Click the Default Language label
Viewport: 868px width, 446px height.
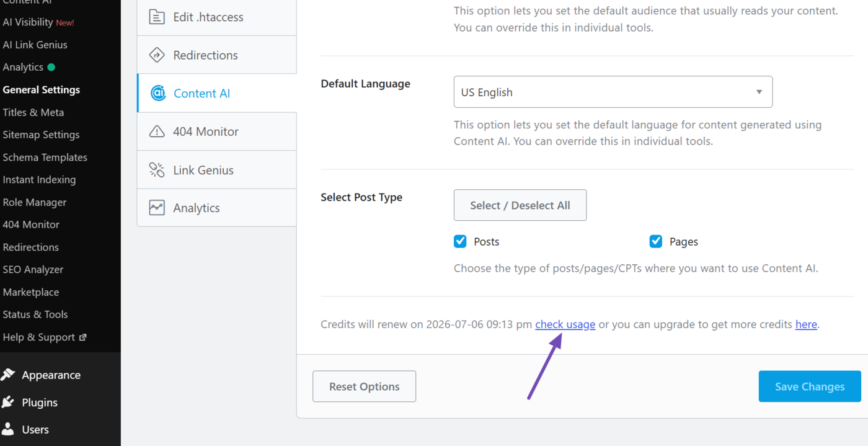point(365,84)
